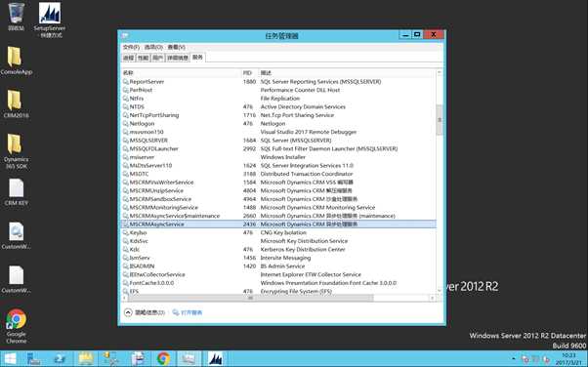Collapse to fewer details view
The height and width of the screenshot is (367, 588).
tap(145, 312)
